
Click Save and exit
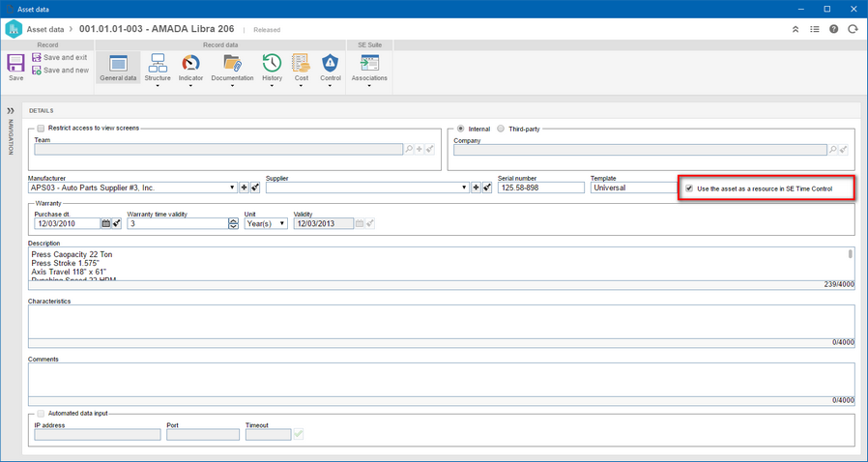tap(59, 58)
